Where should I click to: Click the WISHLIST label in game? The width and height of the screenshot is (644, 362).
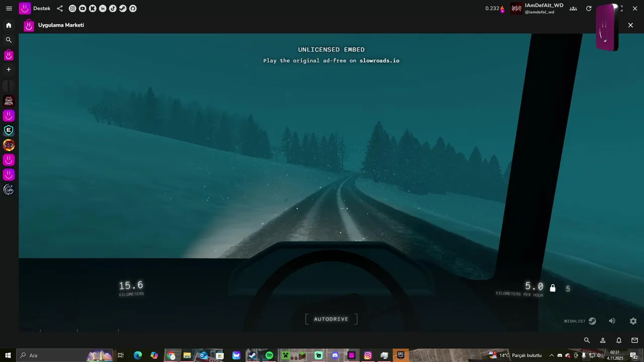pyautogui.click(x=575, y=321)
